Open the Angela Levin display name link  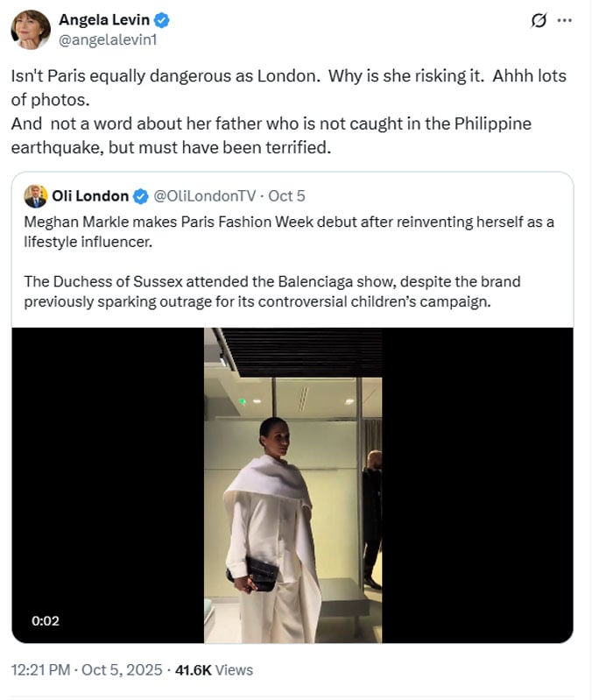(103, 20)
